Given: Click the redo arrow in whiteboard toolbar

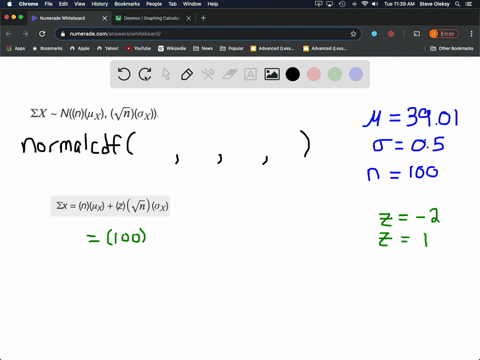Looking at the screenshot, I should pos(145,74).
